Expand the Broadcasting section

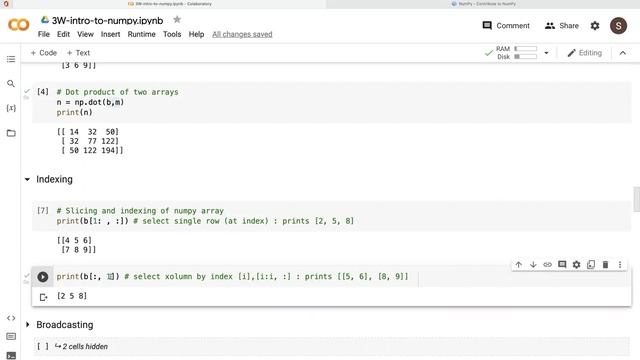pos(27,324)
